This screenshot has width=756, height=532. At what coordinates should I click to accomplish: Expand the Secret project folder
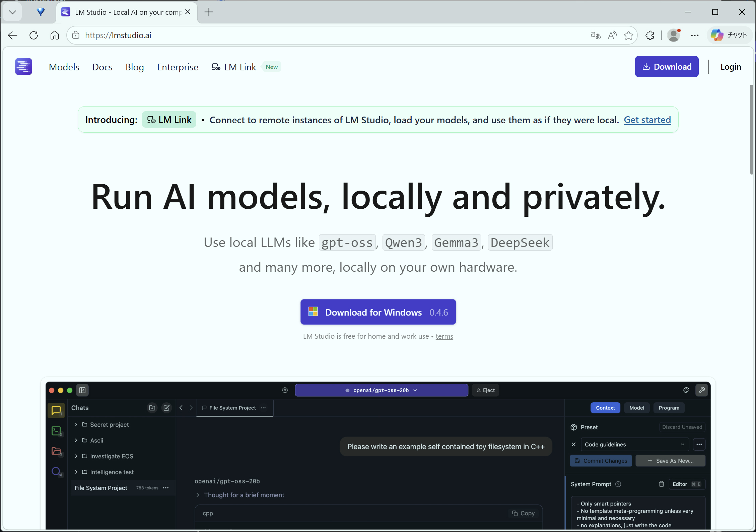76,424
